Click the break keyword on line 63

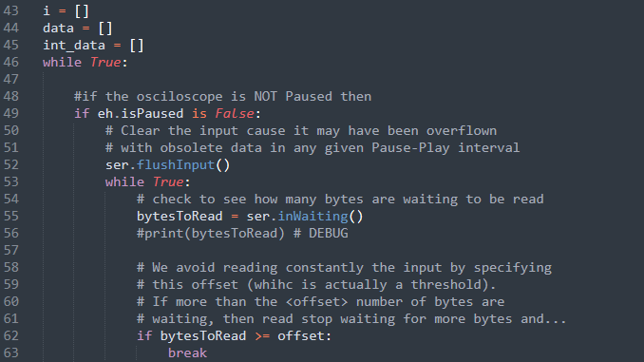point(187,352)
